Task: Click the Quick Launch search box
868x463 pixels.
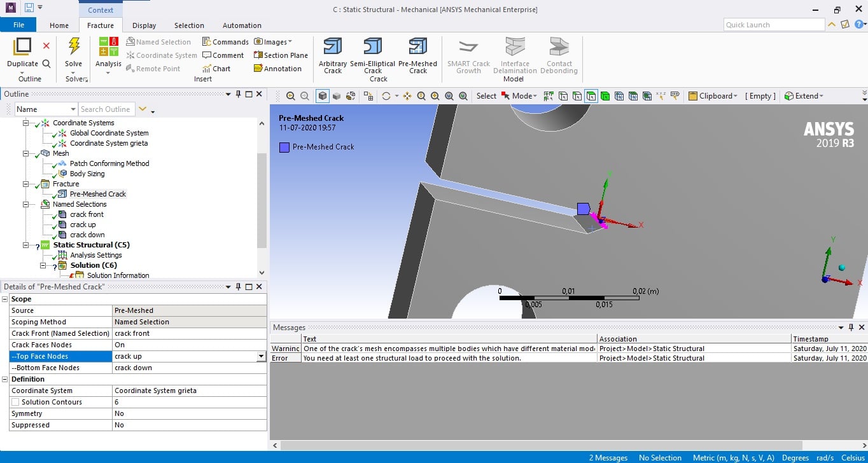Action: click(774, 25)
